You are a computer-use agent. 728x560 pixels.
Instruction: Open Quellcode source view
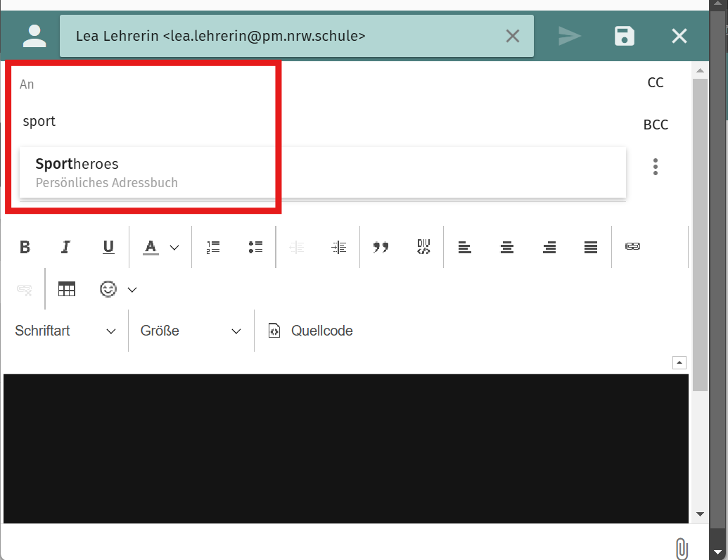(x=311, y=331)
